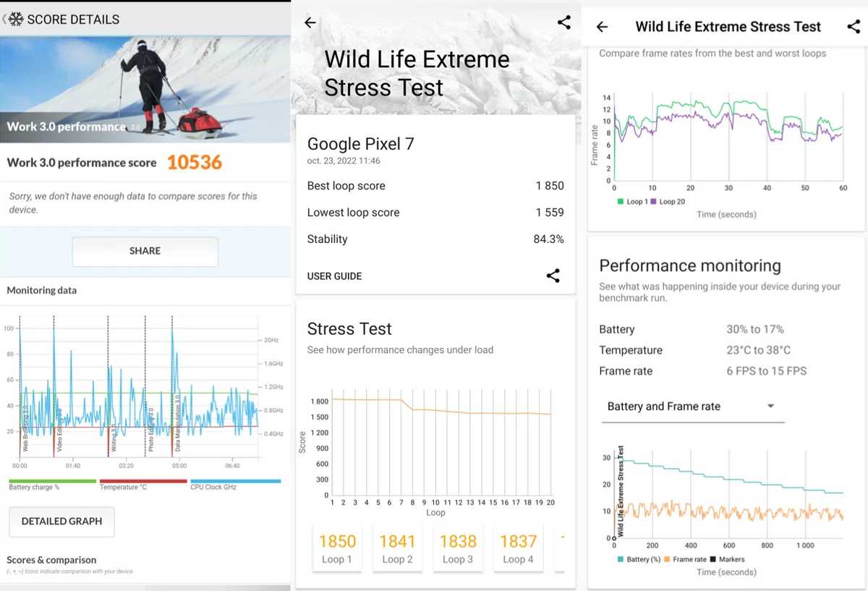Screen dimensions: 868x591
Task: Open the DETAILED GRAPH button
Action: 61,522
